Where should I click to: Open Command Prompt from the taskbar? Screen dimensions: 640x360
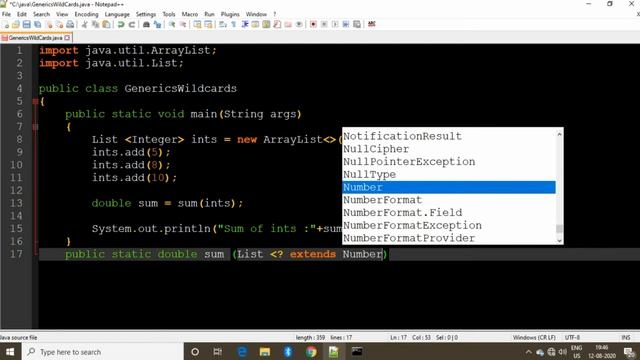[357, 352]
